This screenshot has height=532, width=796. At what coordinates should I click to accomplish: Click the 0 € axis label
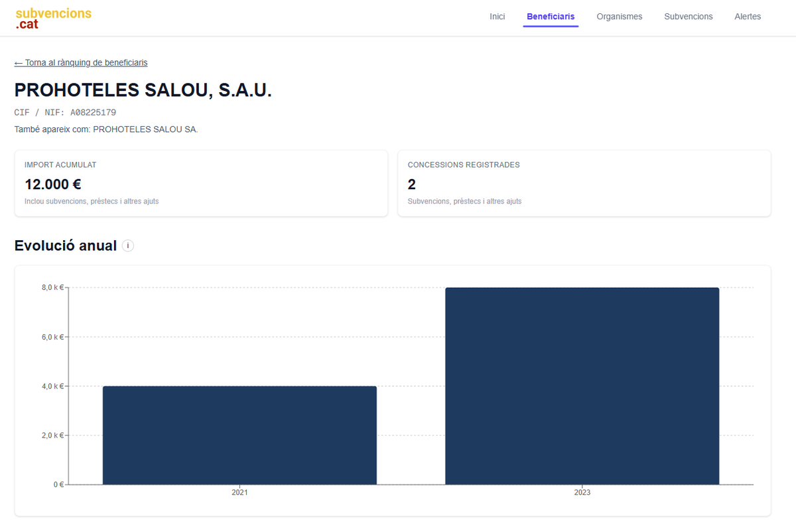point(58,485)
